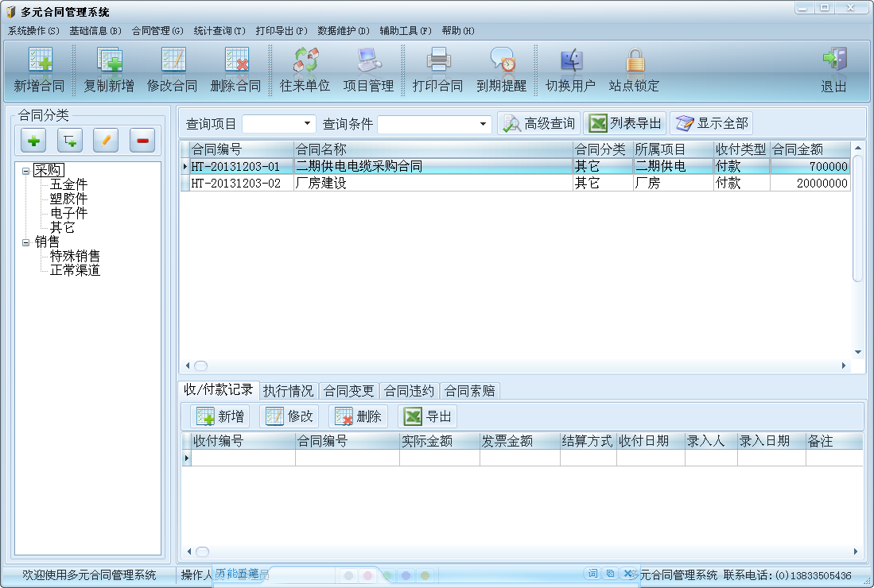
Task: Click contract list vertical scrollbar down arrow
Action: [x=858, y=352]
